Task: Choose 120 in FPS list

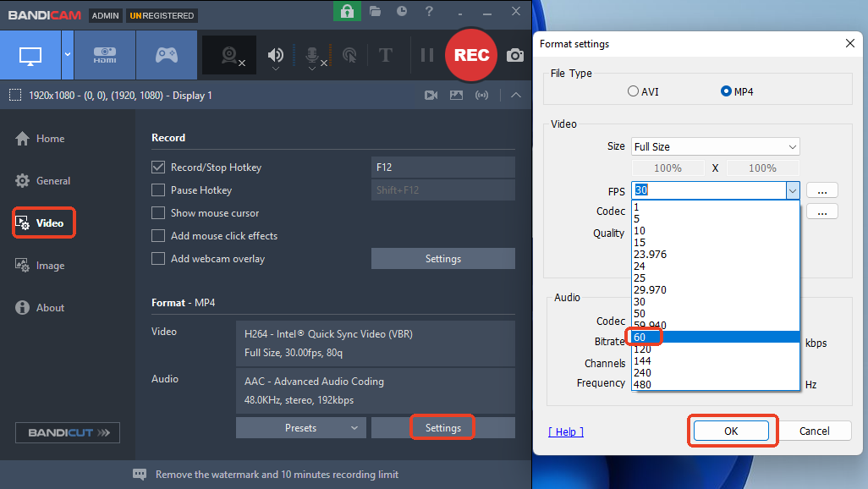Action: pyautogui.click(x=715, y=349)
